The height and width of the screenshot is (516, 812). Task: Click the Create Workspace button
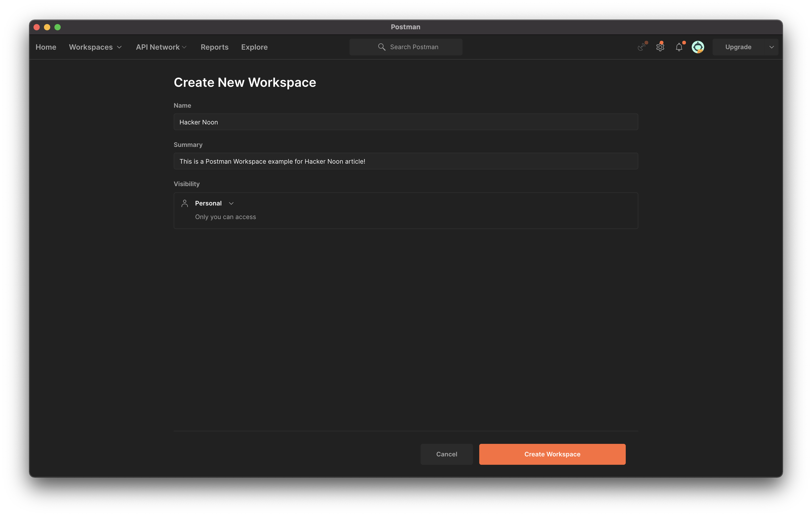552,454
